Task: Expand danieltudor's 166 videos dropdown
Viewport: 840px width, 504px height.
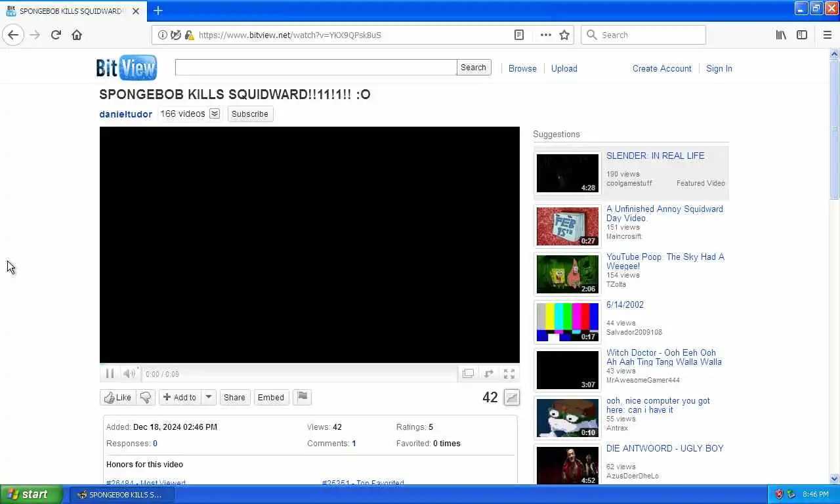Action: pyautogui.click(x=215, y=114)
